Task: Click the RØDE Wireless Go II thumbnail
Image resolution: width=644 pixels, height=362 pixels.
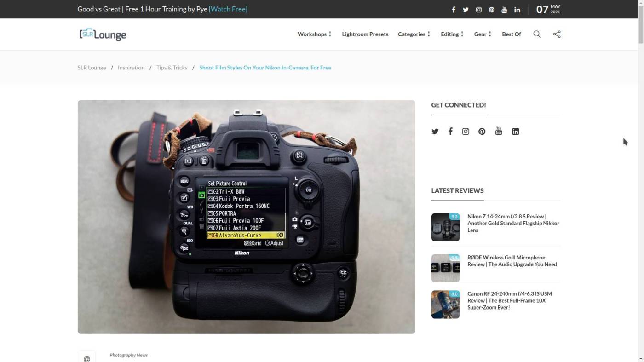Action: click(x=445, y=268)
